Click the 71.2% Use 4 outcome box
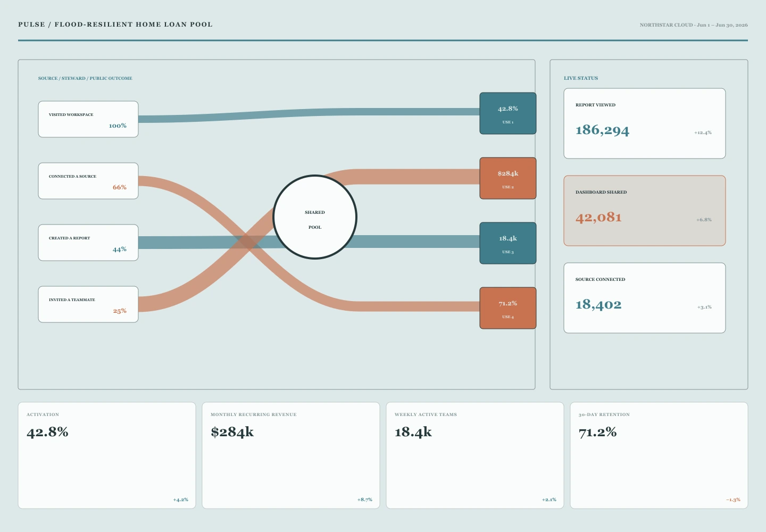This screenshot has height=532, width=766. (508, 308)
